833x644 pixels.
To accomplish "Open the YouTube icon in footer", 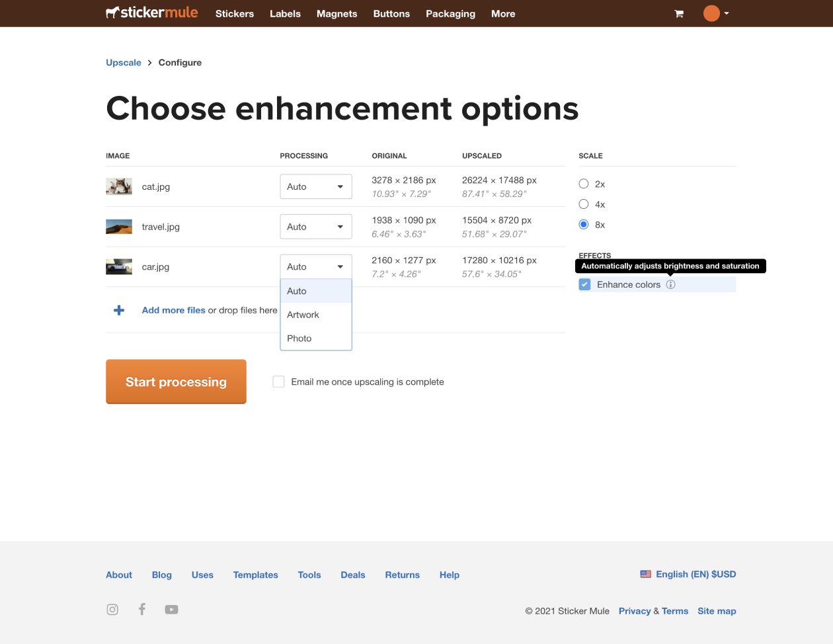I will point(171,610).
